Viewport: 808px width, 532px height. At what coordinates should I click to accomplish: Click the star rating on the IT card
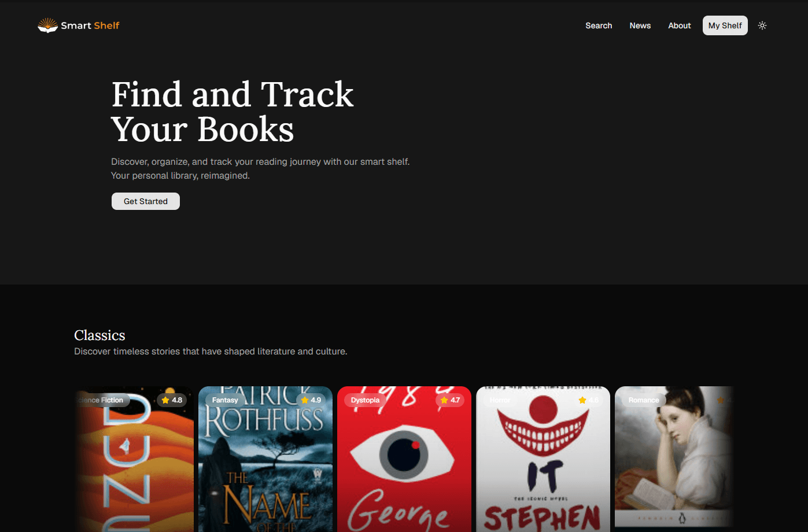pyautogui.click(x=588, y=400)
